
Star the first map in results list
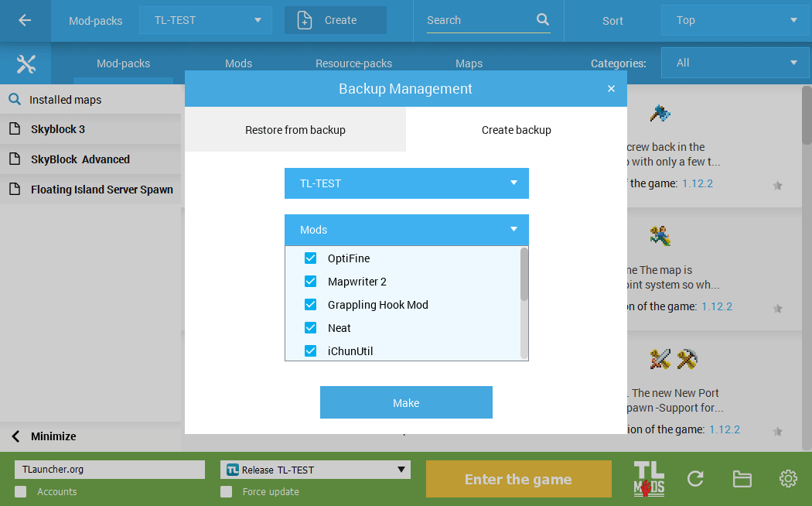[x=778, y=184]
